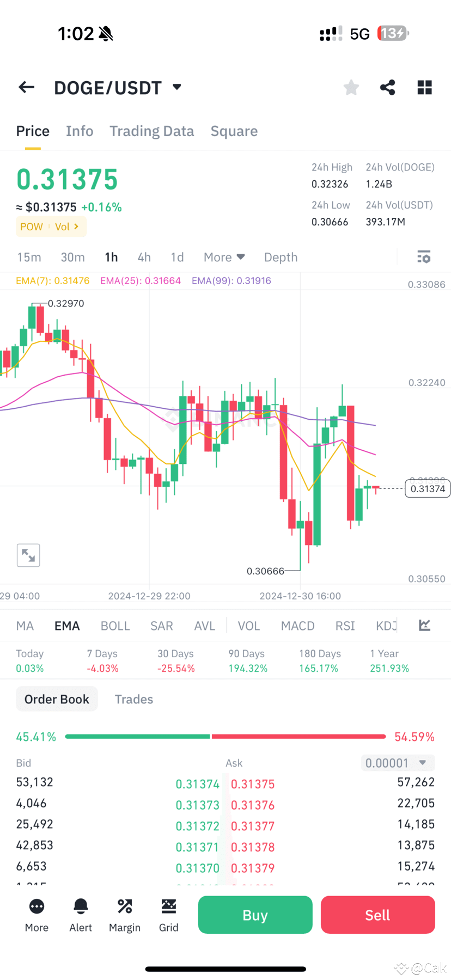Select the indicator chart icon beside KDJ
451x980 pixels.
(x=424, y=625)
